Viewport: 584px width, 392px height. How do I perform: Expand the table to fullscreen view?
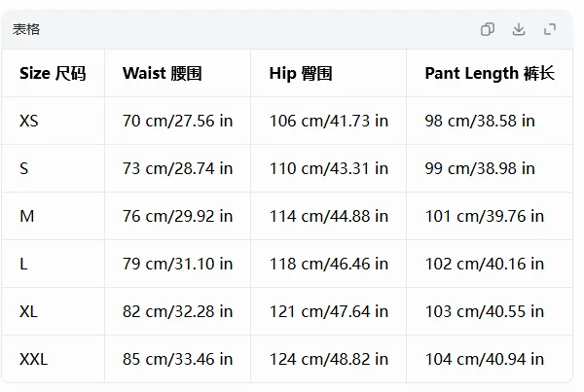550,29
